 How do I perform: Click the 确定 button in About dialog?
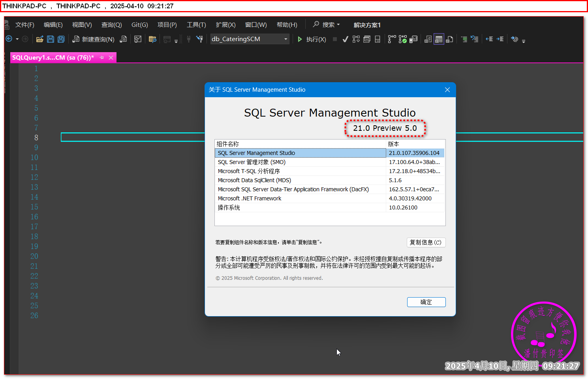(426, 302)
